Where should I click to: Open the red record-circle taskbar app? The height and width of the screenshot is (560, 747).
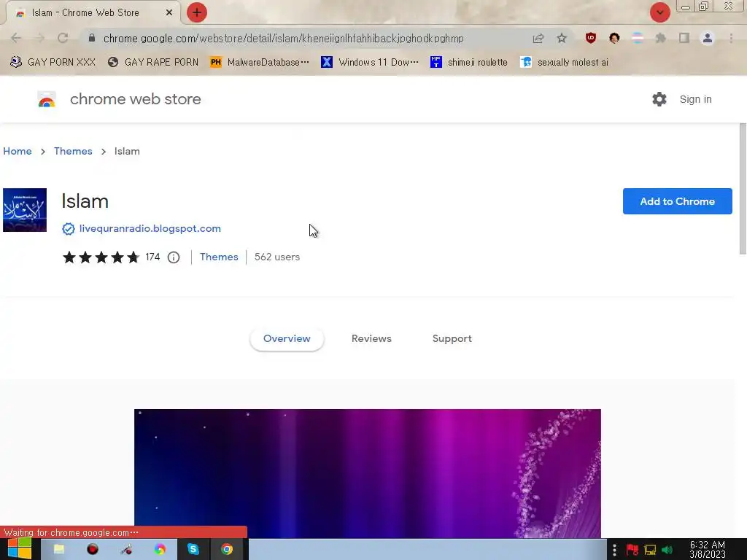point(93,550)
